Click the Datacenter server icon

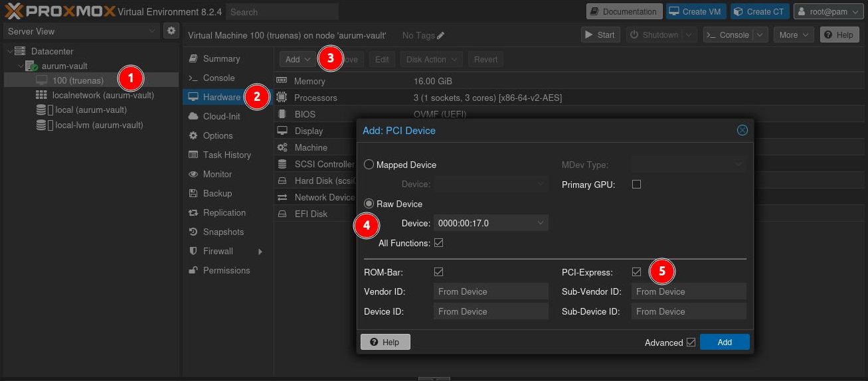(x=20, y=51)
